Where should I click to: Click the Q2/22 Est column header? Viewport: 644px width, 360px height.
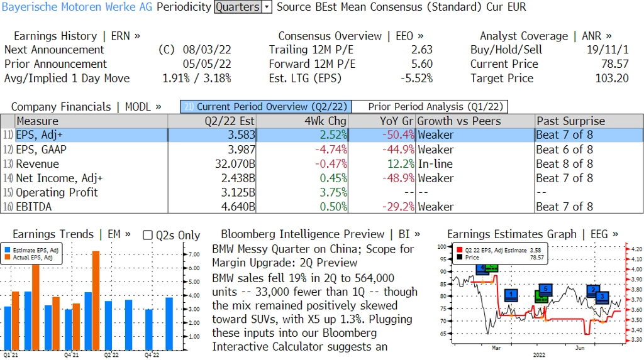(212, 121)
